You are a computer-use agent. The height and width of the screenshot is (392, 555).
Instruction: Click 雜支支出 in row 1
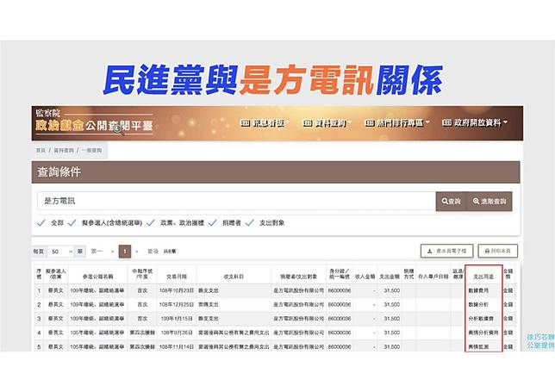(209, 290)
